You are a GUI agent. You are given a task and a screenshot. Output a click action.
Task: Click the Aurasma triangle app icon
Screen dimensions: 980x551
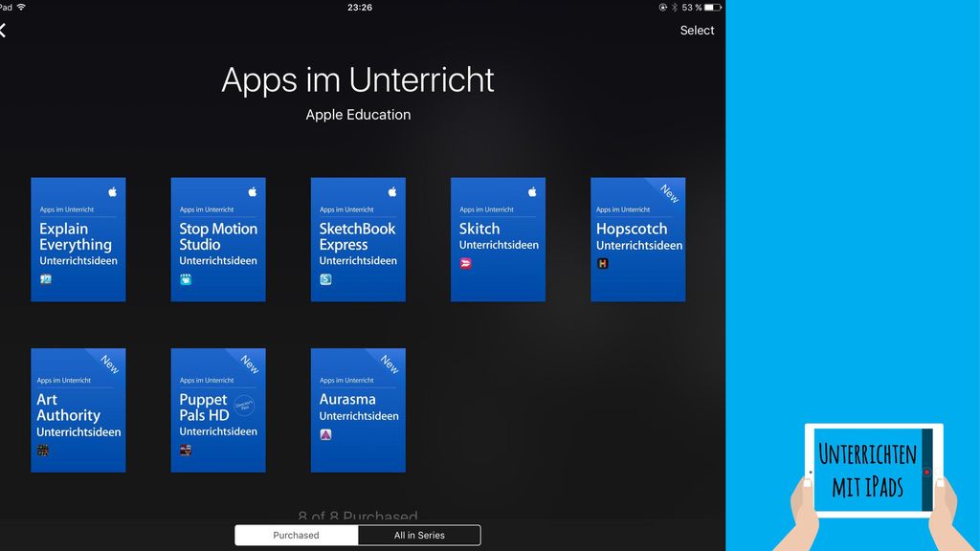coord(325,434)
